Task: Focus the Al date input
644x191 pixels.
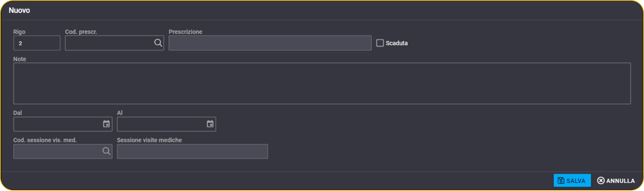Action: point(161,124)
